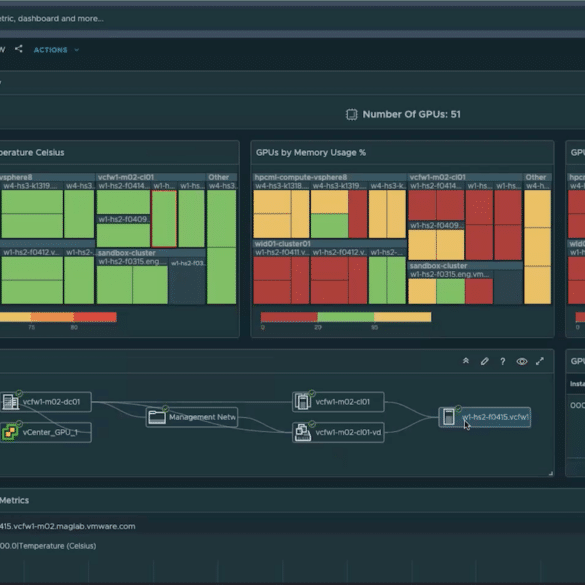Click the Number Of GPUs: 51 label

click(x=411, y=114)
